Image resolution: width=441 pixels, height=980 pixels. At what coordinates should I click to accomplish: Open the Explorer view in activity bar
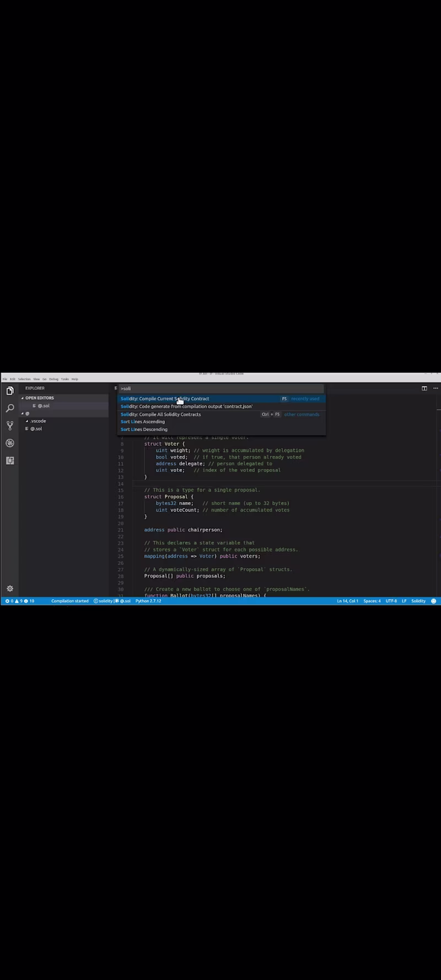[10, 391]
